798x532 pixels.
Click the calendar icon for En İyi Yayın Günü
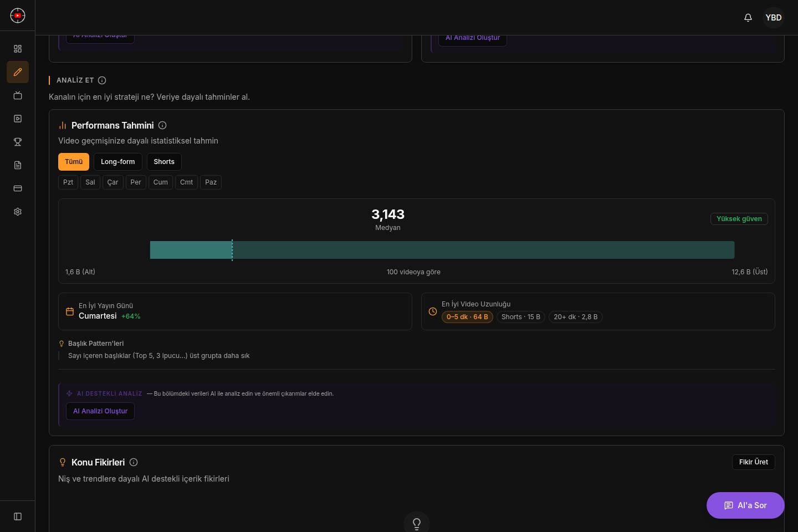tap(70, 311)
